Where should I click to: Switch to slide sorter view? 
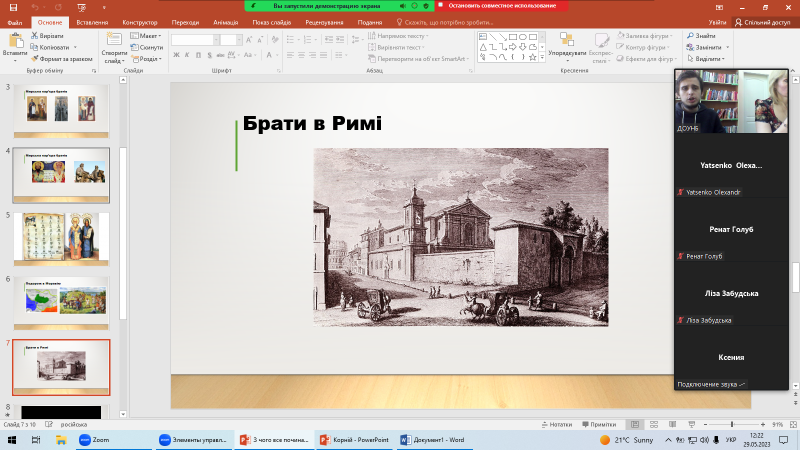(654, 424)
